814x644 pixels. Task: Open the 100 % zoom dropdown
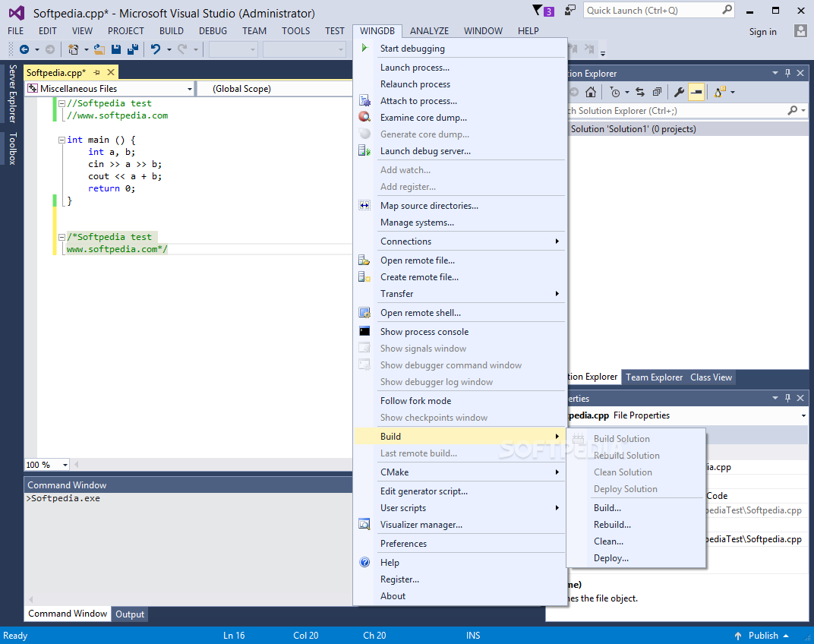coord(65,465)
